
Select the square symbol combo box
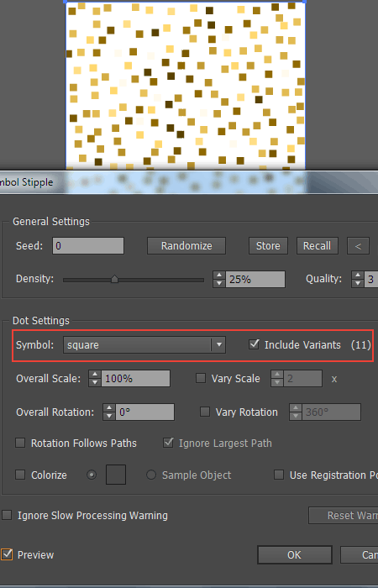tap(144, 345)
